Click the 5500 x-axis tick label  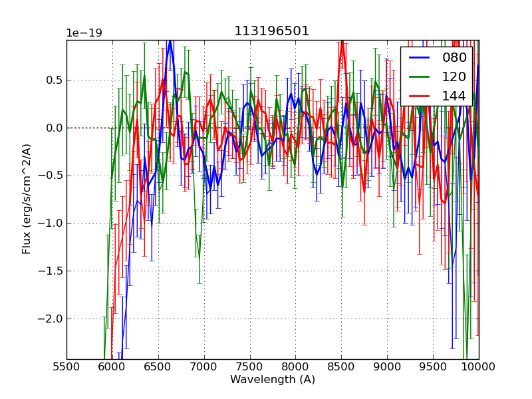click(x=66, y=366)
